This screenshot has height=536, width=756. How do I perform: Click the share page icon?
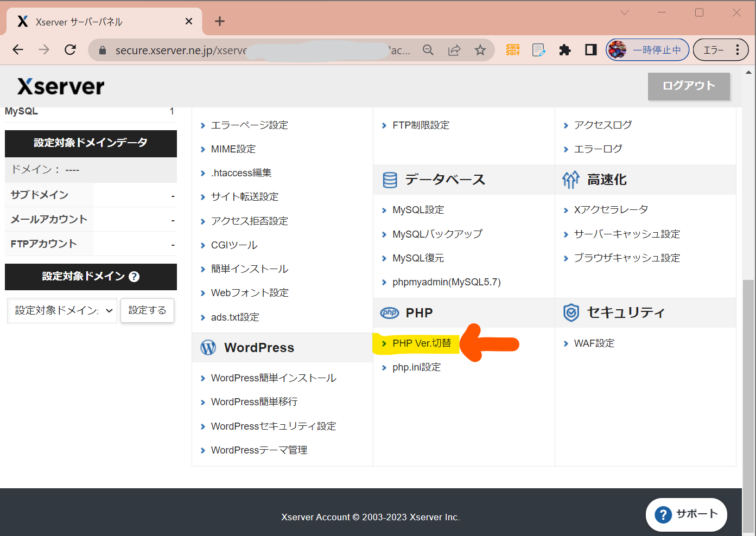pos(454,50)
